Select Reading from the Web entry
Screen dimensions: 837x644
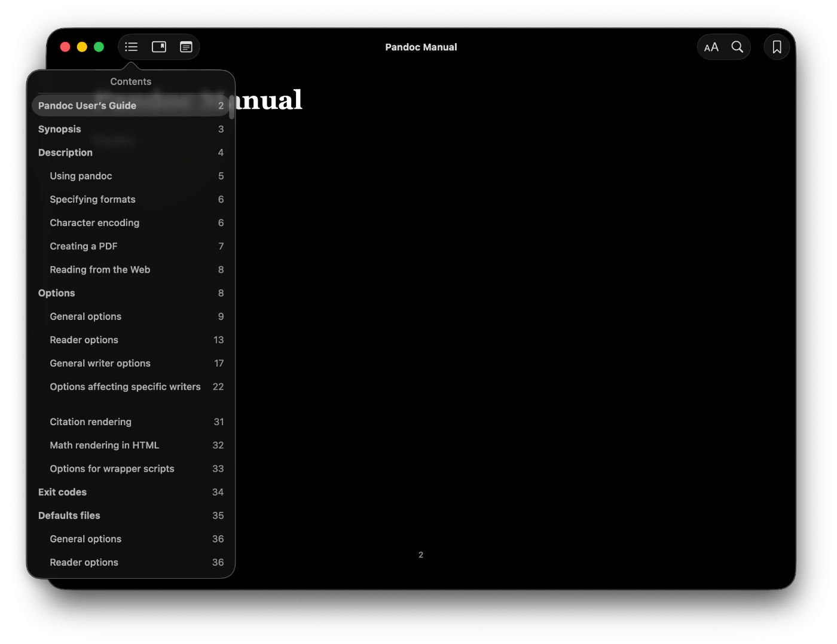coord(130,270)
